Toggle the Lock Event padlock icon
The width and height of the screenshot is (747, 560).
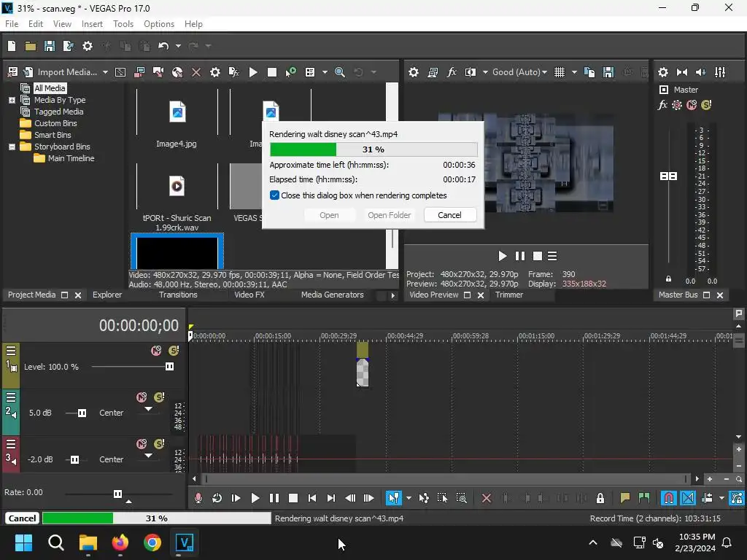point(600,498)
